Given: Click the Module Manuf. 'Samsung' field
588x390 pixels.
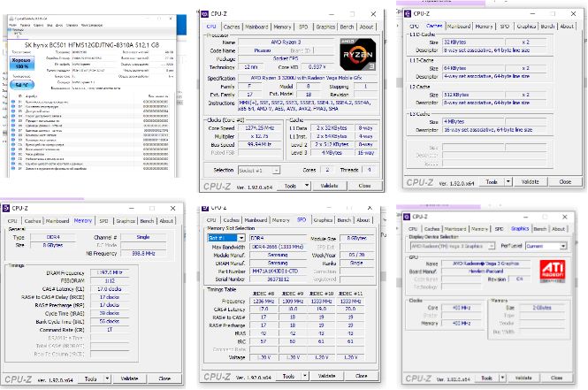Looking at the screenshot, I should [x=279, y=255].
